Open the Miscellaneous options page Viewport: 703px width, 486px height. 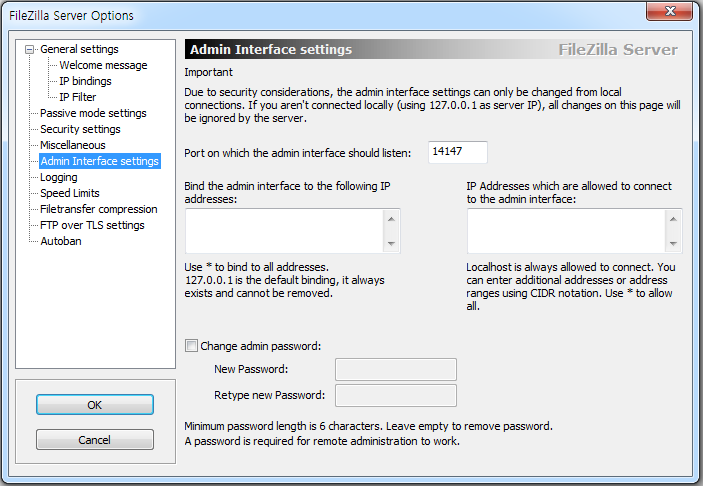pos(73,145)
